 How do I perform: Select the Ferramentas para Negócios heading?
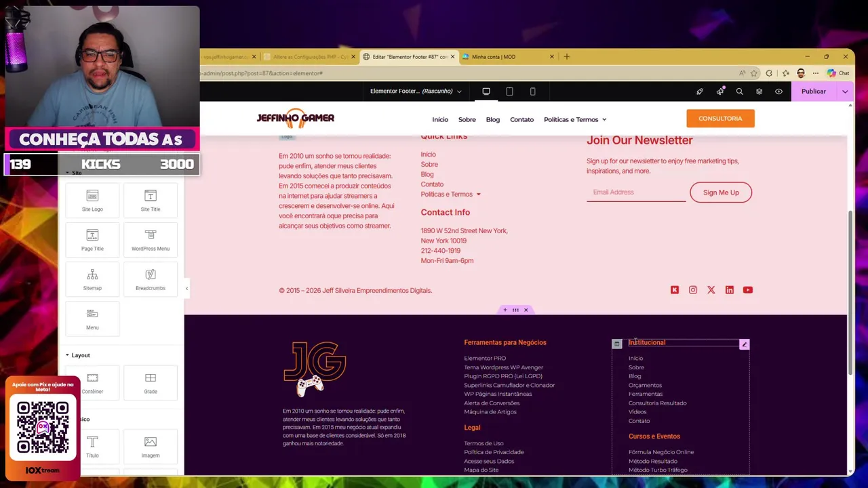pyautogui.click(x=505, y=342)
